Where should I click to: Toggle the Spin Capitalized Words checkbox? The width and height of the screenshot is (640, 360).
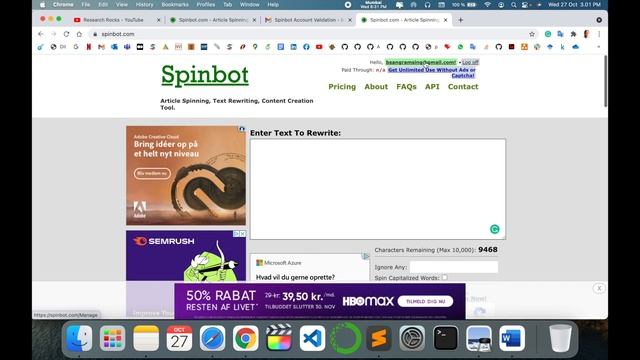point(444,278)
